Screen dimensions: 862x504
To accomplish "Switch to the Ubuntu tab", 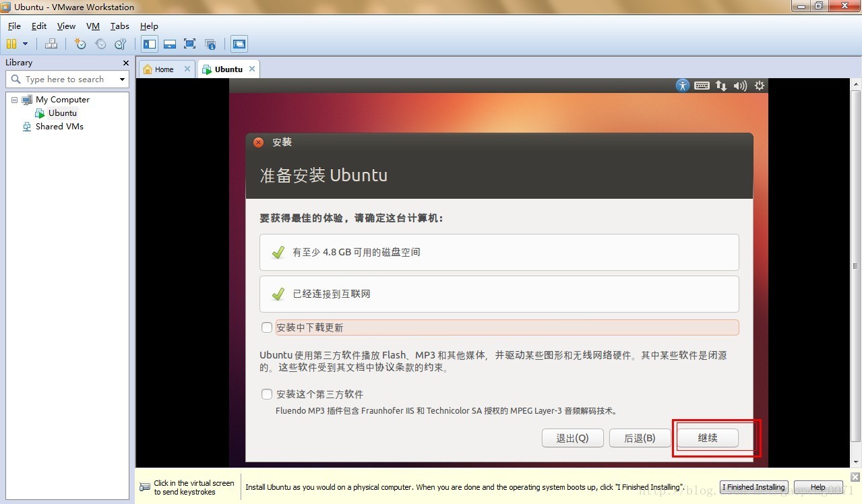I will pyautogui.click(x=228, y=69).
